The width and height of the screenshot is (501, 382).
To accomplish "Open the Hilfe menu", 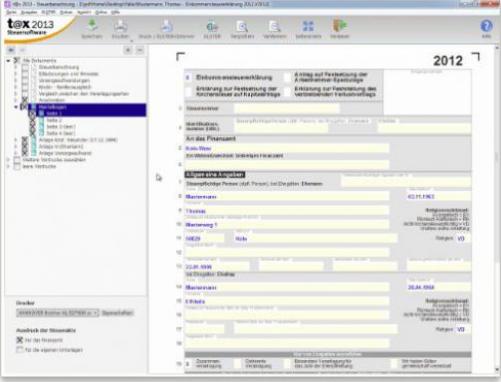I will click(x=115, y=12).
